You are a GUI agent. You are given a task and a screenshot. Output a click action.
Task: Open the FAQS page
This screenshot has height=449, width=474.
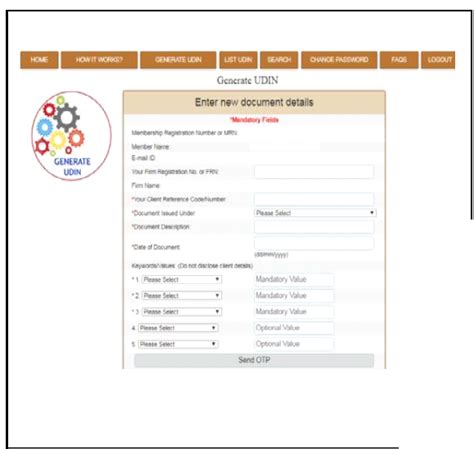click(x=399, y=60)
